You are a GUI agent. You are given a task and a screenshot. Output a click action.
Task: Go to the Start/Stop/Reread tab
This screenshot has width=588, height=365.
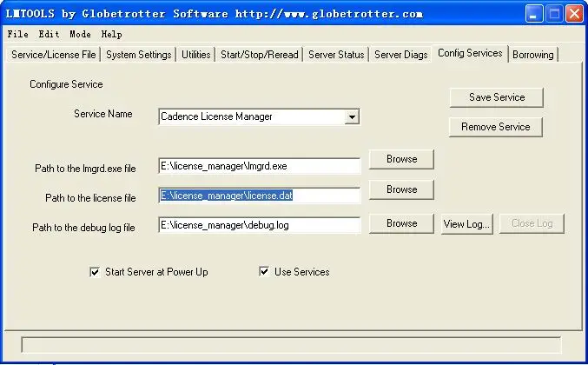coord(259,55)
